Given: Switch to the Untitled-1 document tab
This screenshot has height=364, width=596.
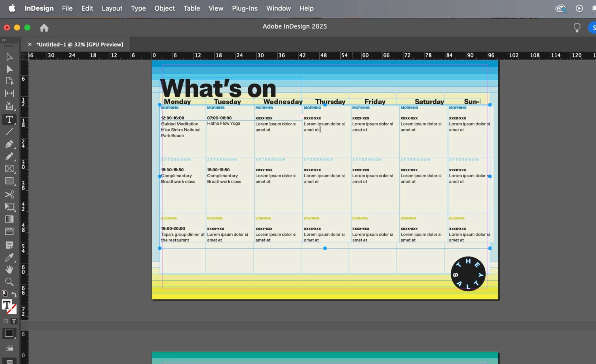Looking at the screenshot, I should (x=79, y=44).
